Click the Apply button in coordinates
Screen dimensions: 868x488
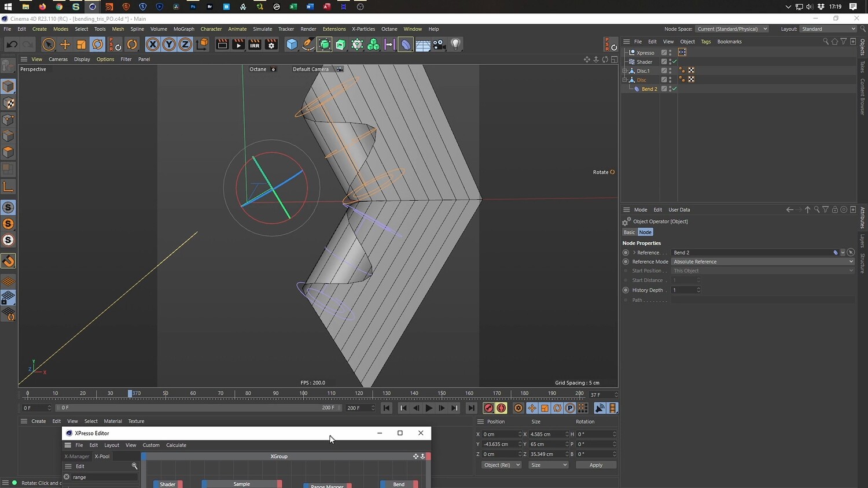595,465
